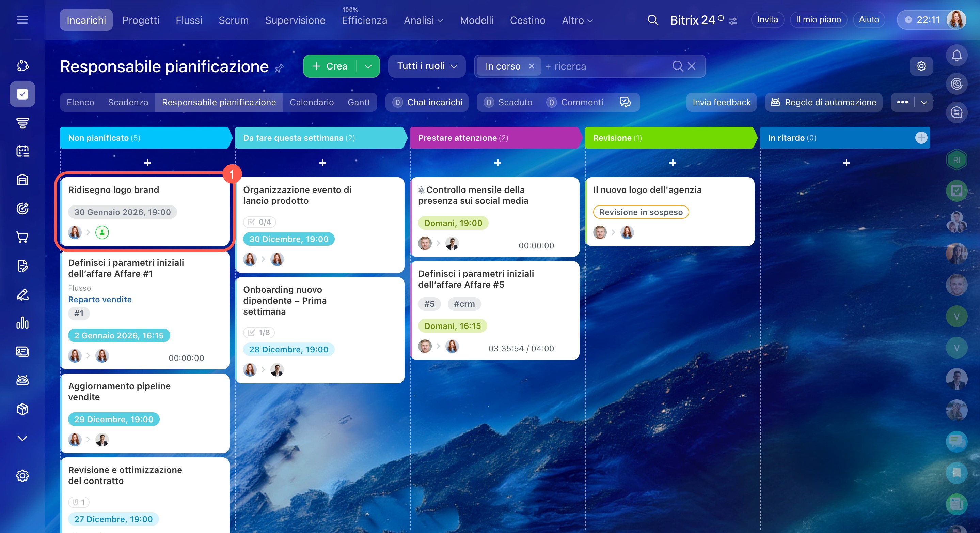This screenshot has height=533, width=980.
Task: Expand the Tutti i ruoli dropdown
Action: [x=426, y=66]
